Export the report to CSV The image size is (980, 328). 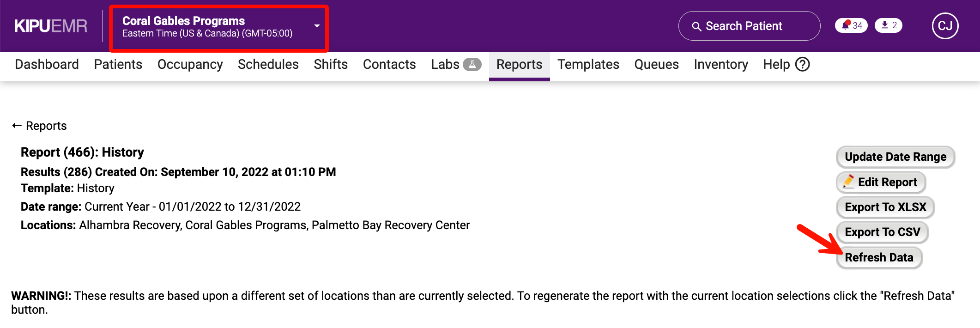882,232
